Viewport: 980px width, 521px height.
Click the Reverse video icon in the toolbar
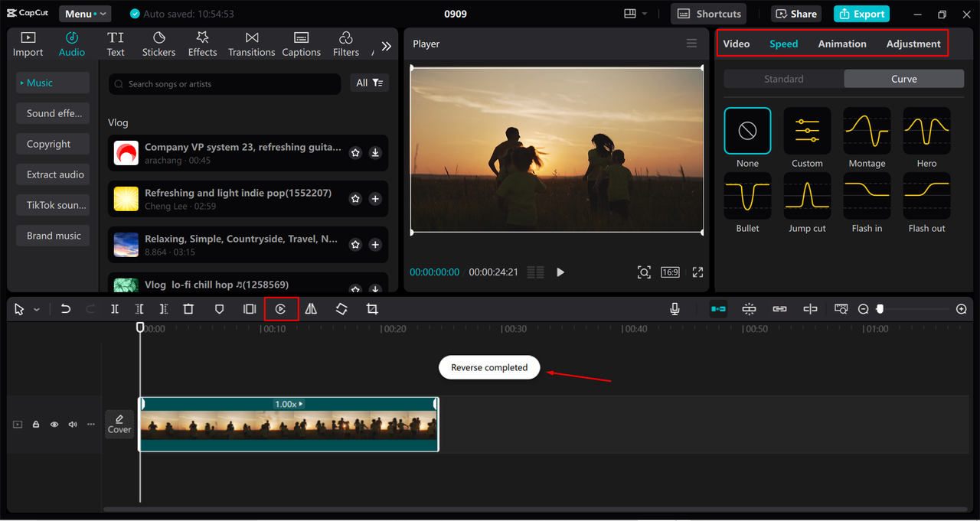281,308
